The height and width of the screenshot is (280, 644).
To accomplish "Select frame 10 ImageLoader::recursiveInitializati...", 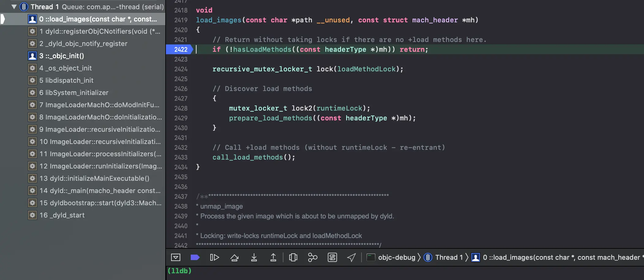I will tap(83, 142).
